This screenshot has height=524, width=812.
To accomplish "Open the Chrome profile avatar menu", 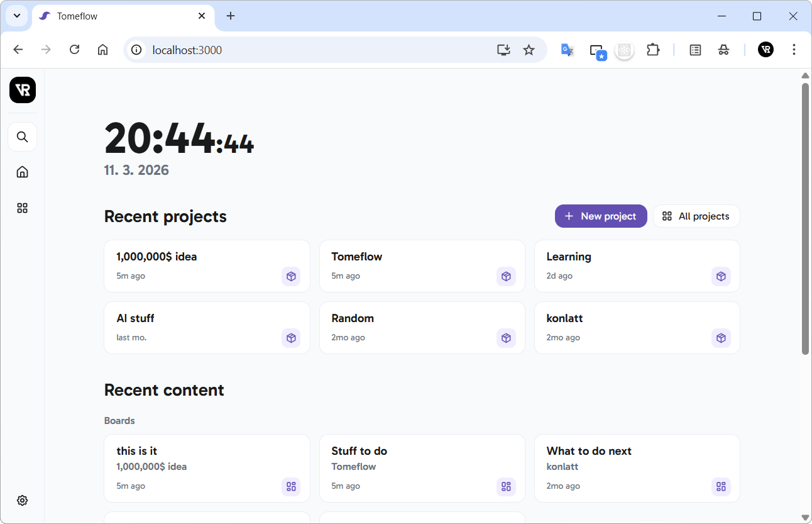I will tap(765, 50).
